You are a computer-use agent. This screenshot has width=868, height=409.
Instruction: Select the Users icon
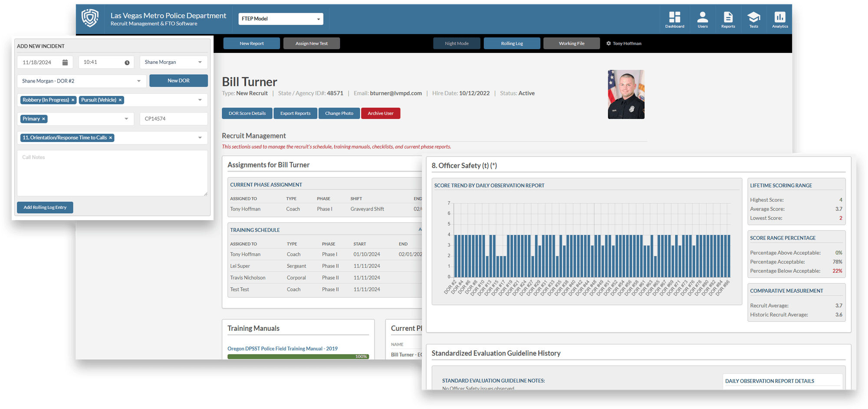coord(702,19)
